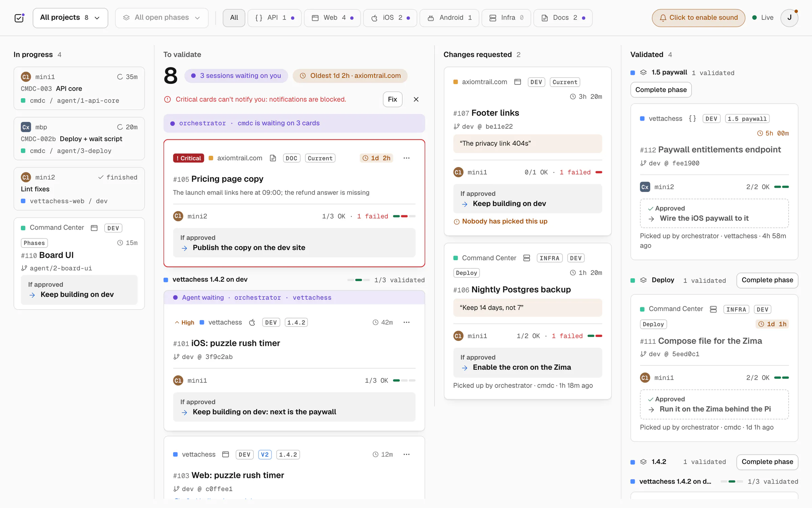Open the J user avatar menu
Screen dimensions: 812x508
coord(789,18)
